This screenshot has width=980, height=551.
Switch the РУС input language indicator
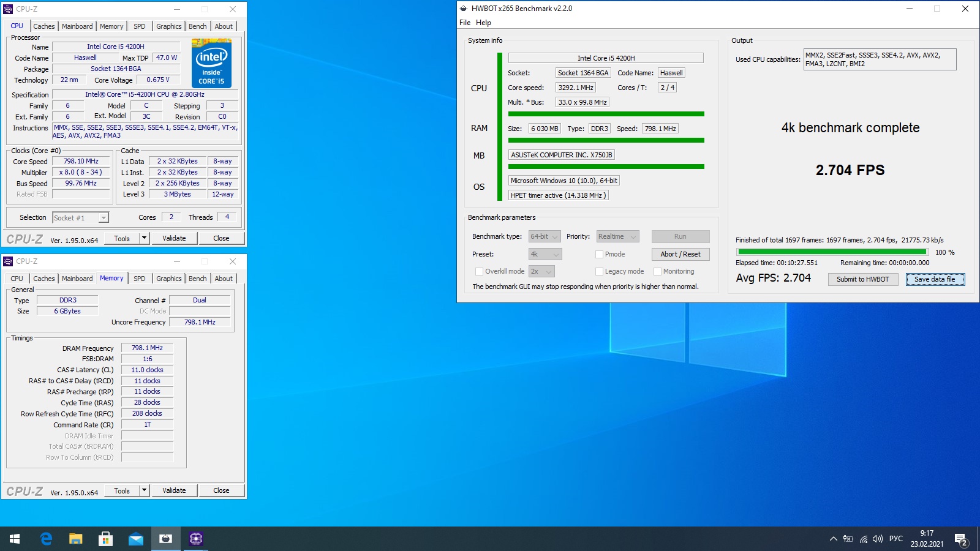pos(896,539)
